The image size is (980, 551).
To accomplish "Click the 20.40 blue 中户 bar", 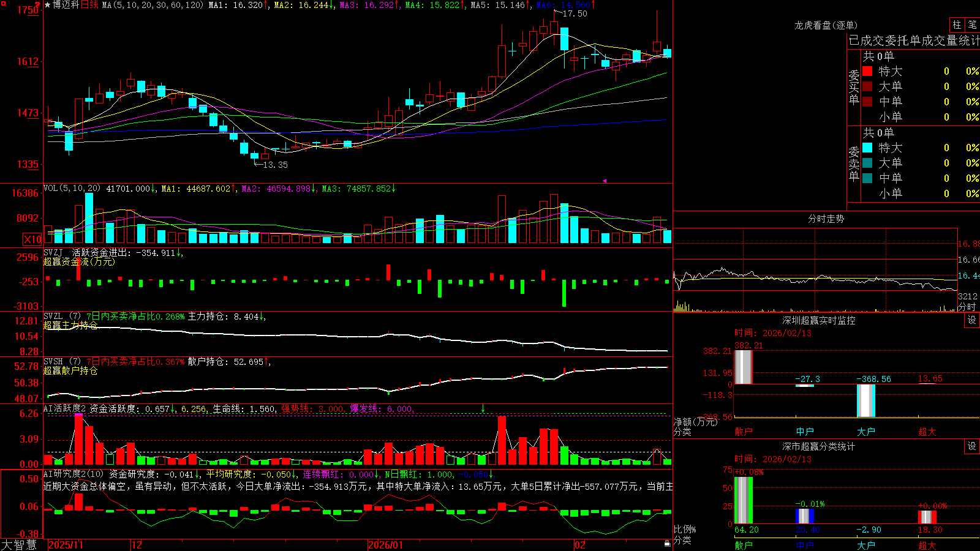I will click(x=805, y=516).
